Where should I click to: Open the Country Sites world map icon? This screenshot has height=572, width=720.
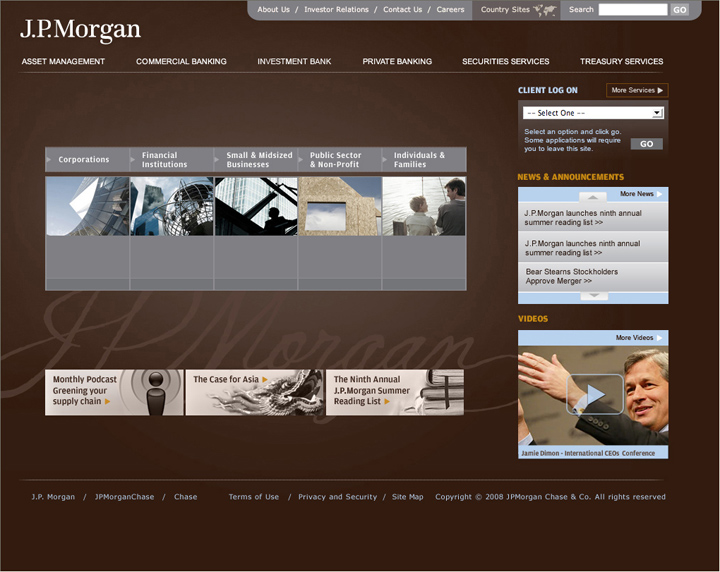pos(545,10)
